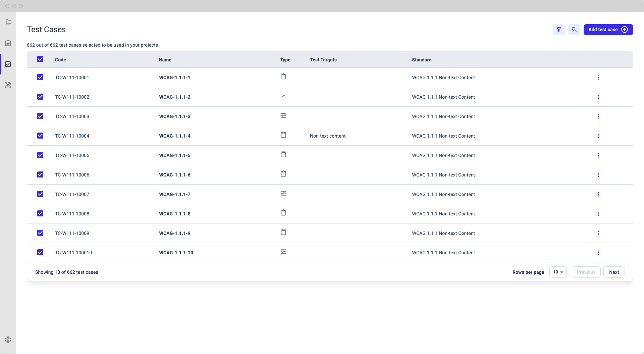The height and width of the screenshot is (354, 644).
Task: Uncheck the TC-W111-10009 checkbox
Action: 40,233
